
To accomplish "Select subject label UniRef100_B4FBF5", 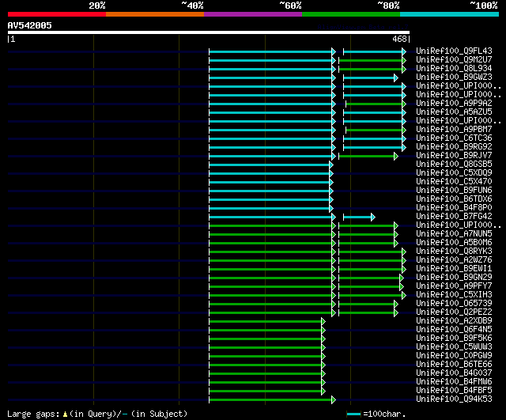I will click(454, 391).
